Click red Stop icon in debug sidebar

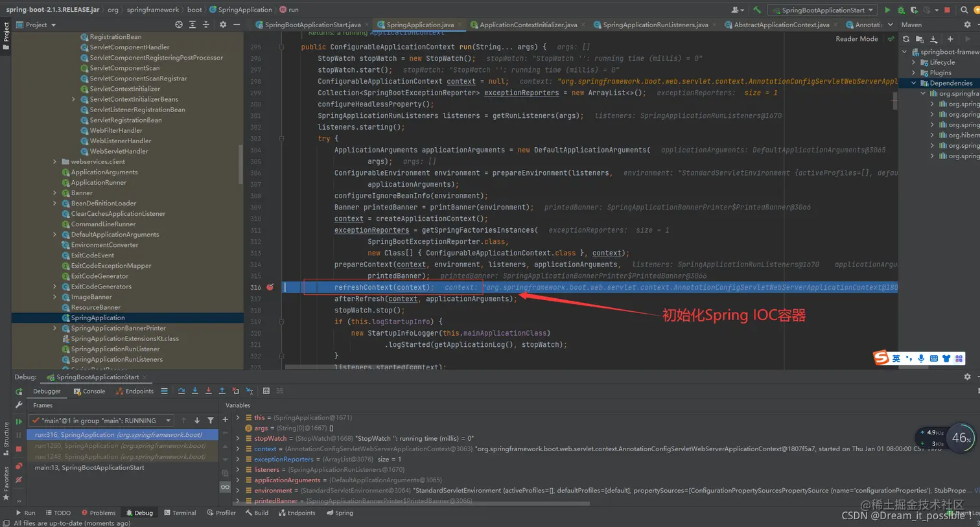19,449
